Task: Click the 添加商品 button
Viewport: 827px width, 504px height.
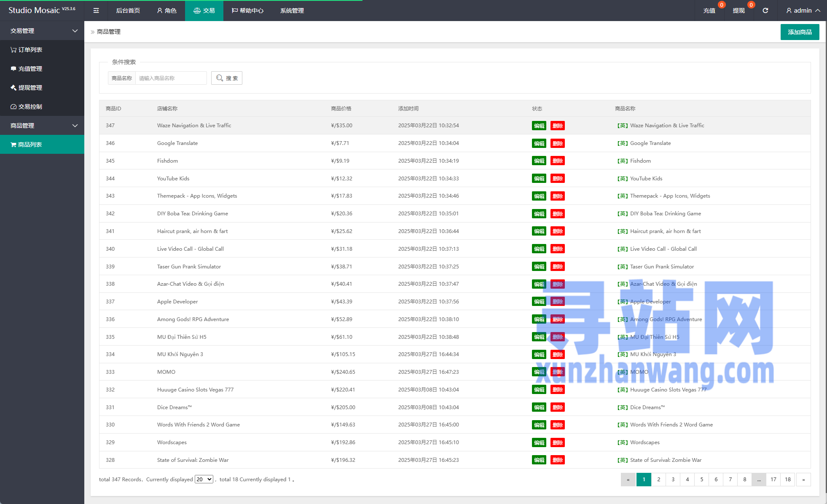Action: tap(800, 32)
